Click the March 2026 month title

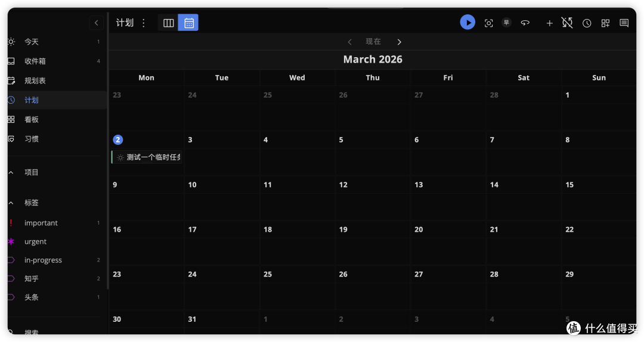(373, 60)
